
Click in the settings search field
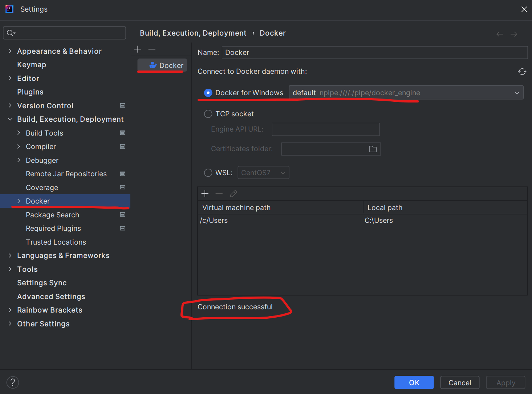click(x=65, y=33)
